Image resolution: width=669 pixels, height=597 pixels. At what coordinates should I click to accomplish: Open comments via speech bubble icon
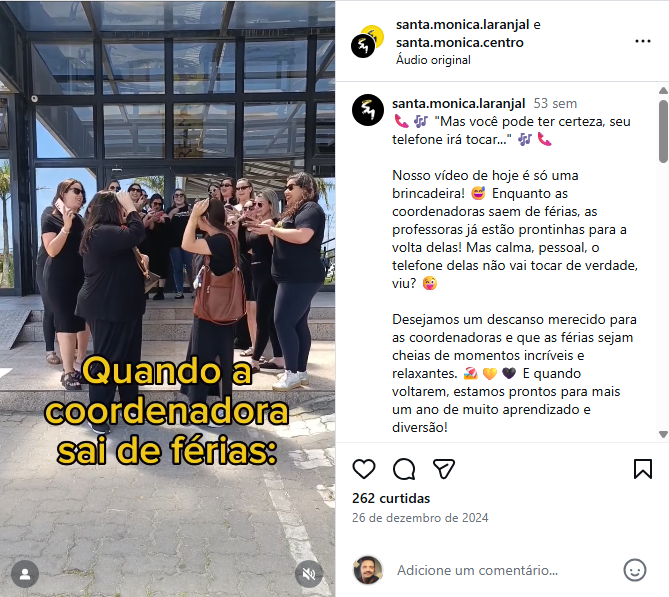[404, 469]
